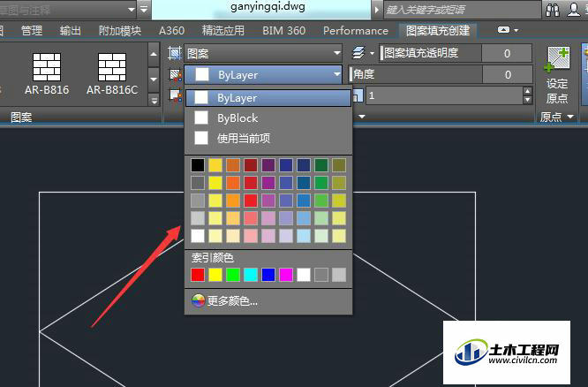Switch to the 精选应用 tab
The image size is (588, 387).
click(223, 30)
